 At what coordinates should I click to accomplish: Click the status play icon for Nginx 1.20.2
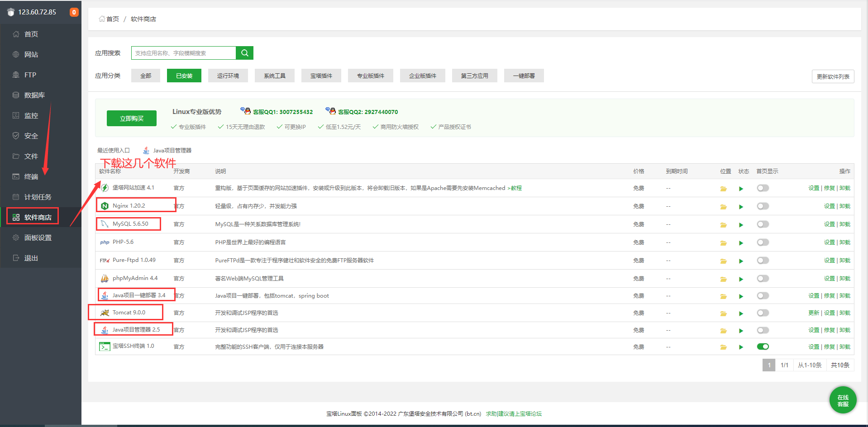click(741, 207)
